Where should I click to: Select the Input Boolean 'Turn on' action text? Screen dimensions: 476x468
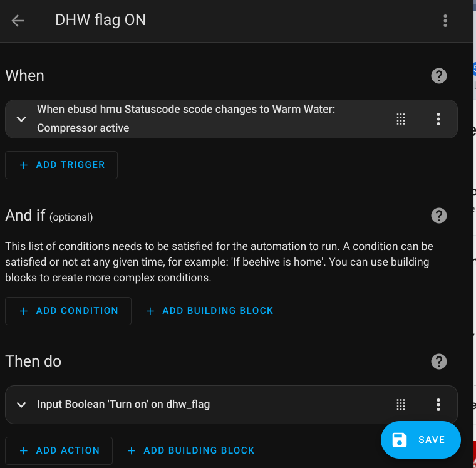123,405
